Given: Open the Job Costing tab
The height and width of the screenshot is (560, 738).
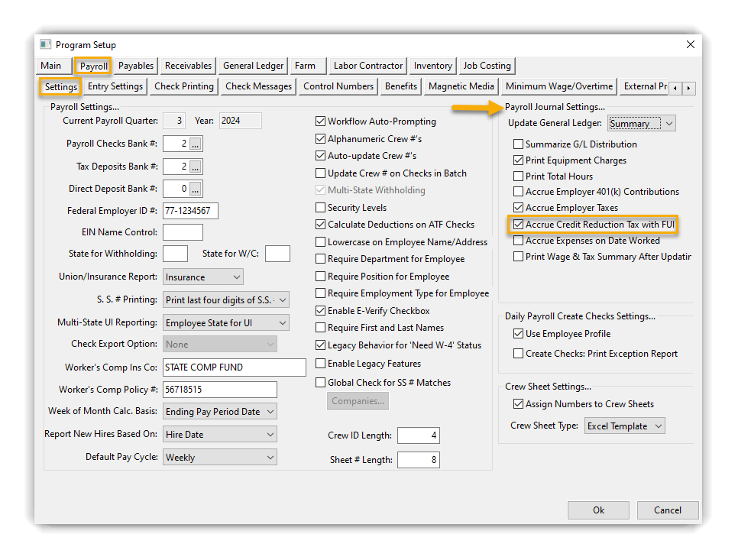Looking at the screenshot, I should pos(487,66).
